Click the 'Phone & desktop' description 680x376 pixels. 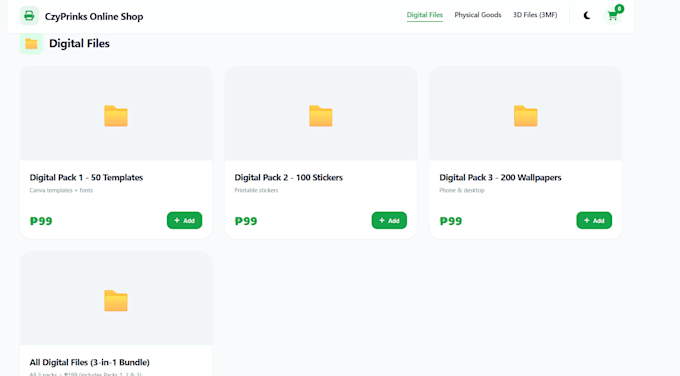(x=462, y=190)
